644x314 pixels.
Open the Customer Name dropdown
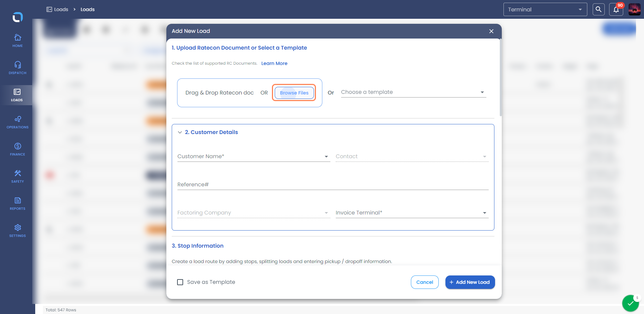point(254,156)
